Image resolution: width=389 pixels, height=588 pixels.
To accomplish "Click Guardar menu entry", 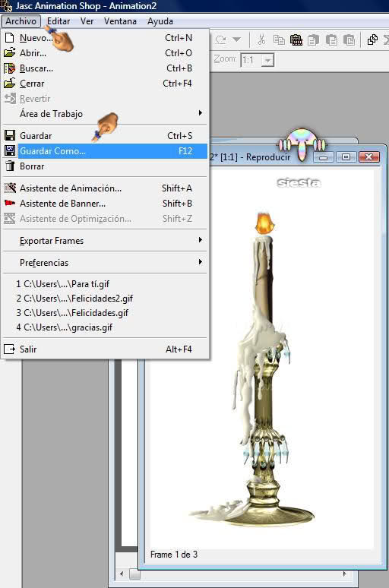I will click(105, 136).
